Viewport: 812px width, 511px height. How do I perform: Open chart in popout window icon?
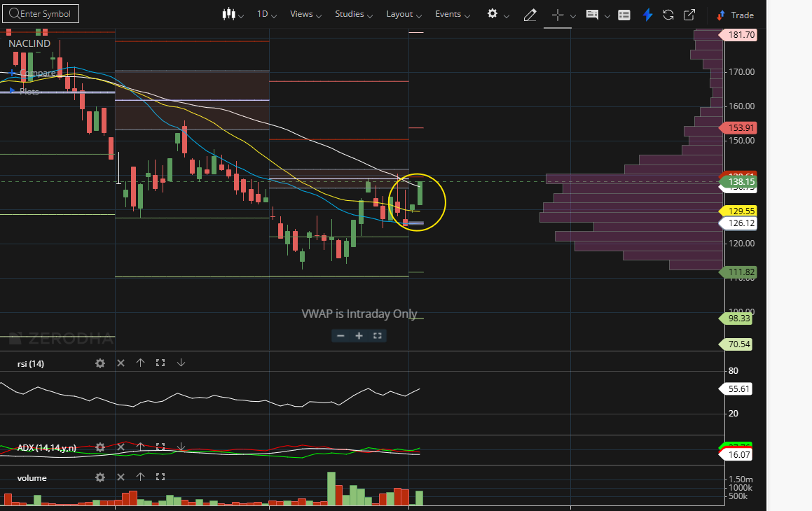[689, 15]
